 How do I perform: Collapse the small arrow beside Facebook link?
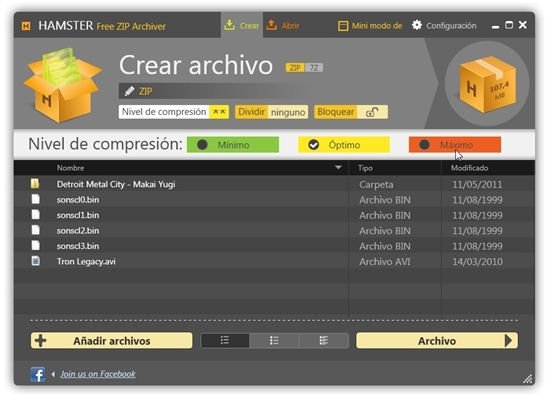coord(53,374)
